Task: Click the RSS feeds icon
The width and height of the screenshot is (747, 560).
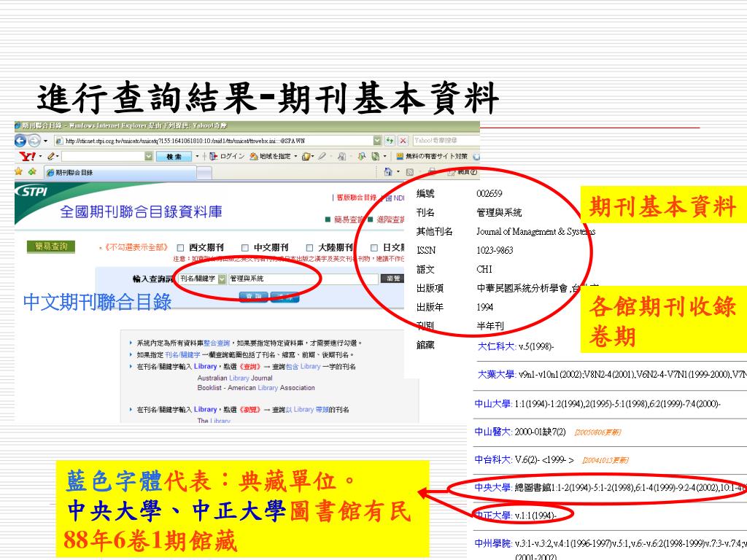Action: pyautogui.click(x=409, y=172)
